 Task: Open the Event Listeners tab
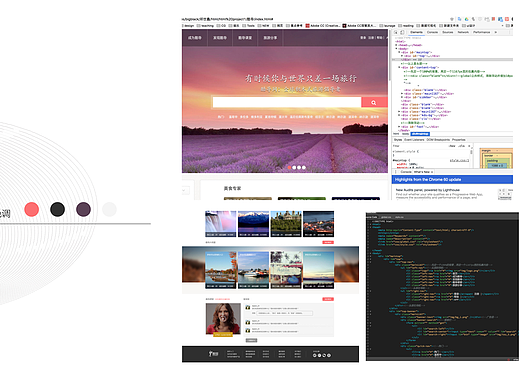(414, 140)
